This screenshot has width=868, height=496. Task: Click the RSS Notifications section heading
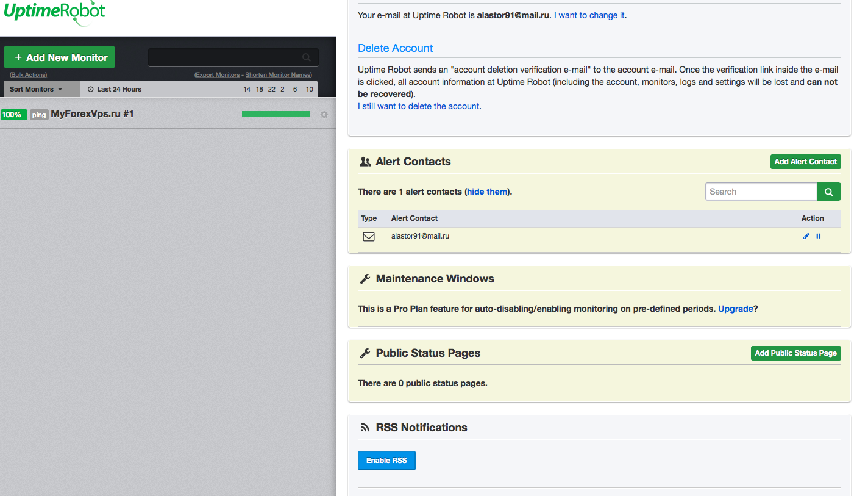[421, 428]
